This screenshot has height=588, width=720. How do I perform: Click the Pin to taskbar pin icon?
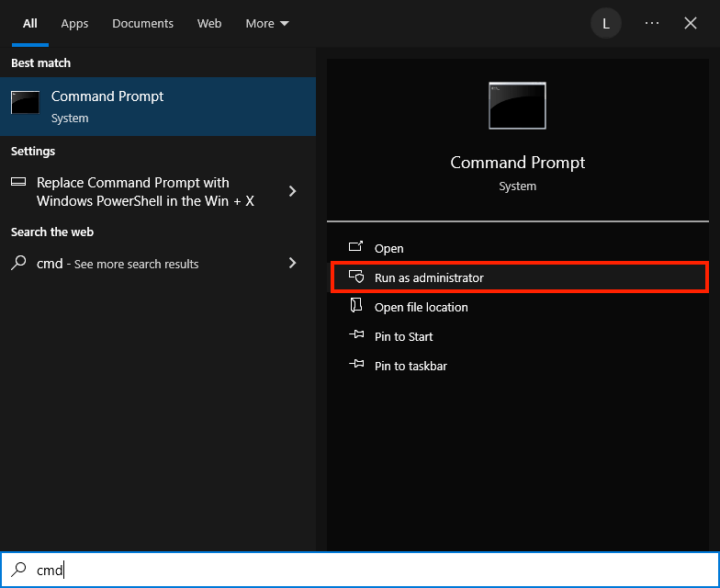(x=356, y=366)
